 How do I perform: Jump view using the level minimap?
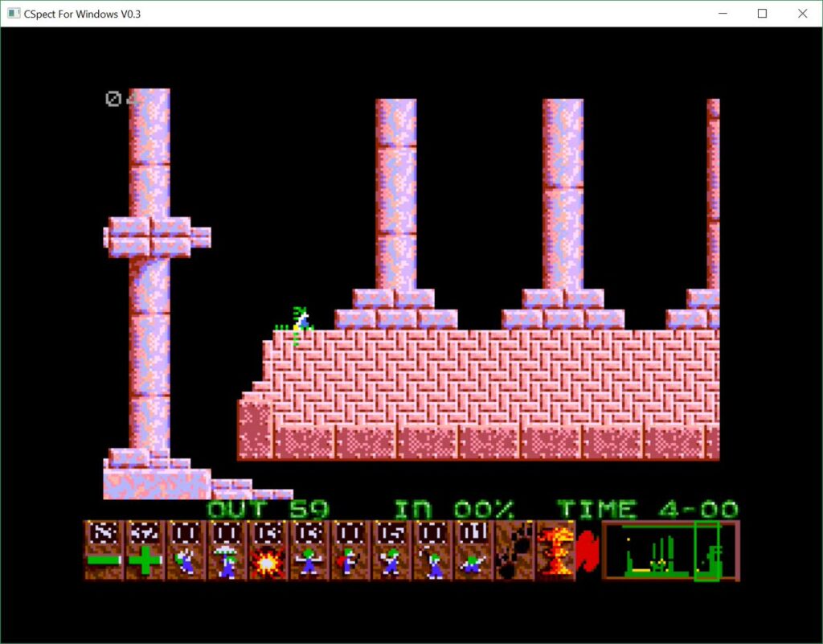(671, 551)
